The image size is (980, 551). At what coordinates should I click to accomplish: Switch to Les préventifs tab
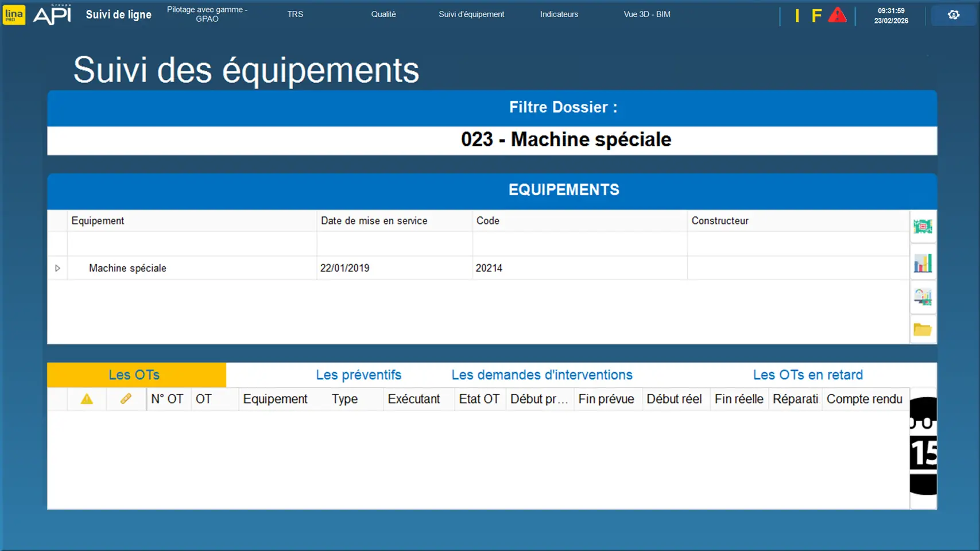pos(358,375)
